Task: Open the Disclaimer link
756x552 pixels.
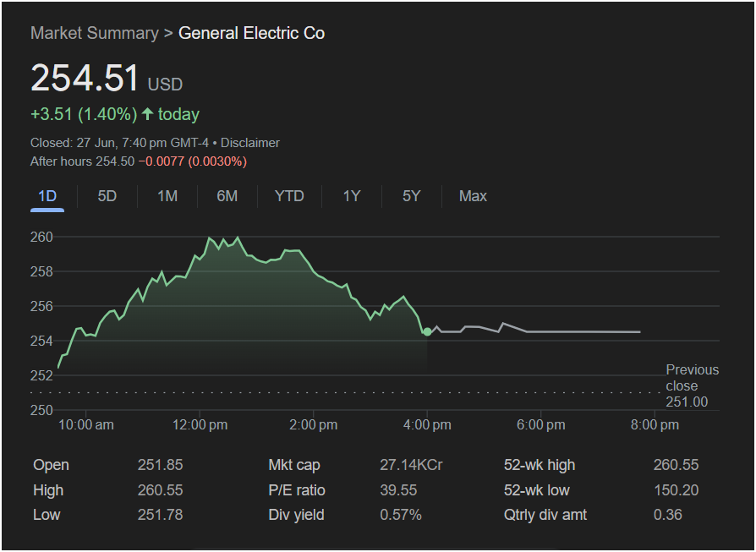Action: coord(250,143)
